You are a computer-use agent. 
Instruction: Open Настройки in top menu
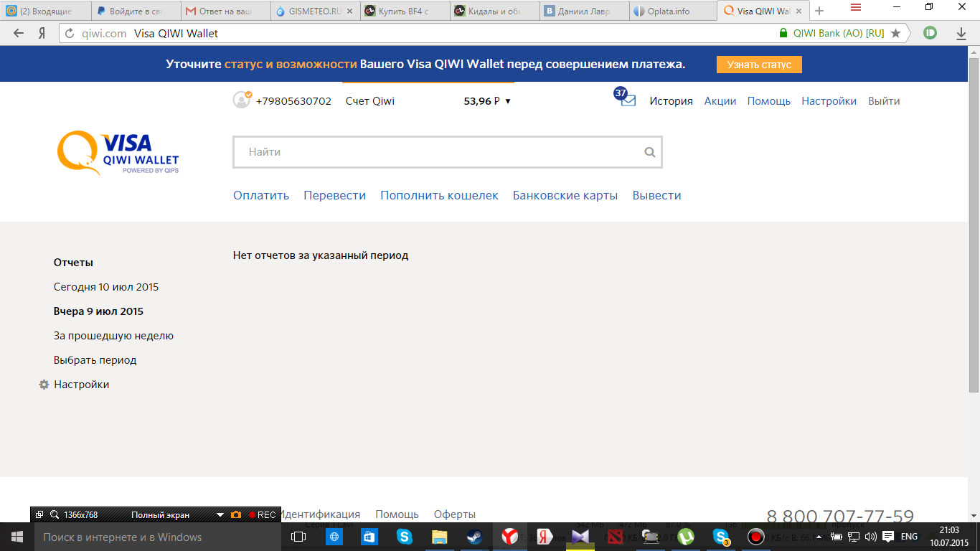tap(829, 101)
